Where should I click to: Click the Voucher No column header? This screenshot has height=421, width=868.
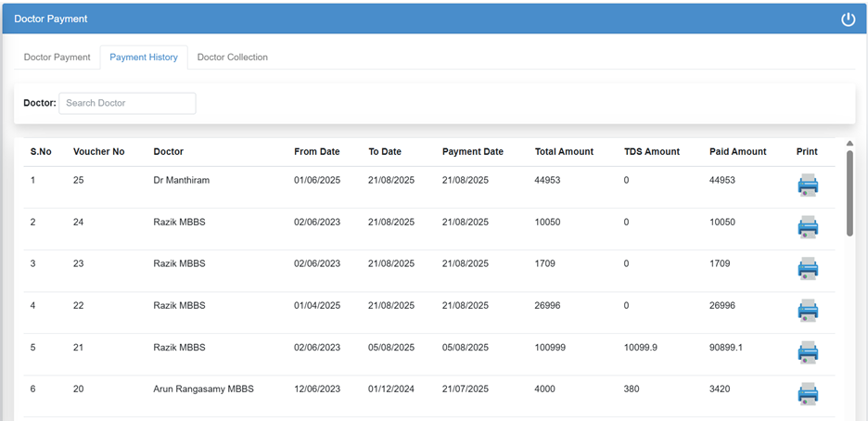pos(98,152)
